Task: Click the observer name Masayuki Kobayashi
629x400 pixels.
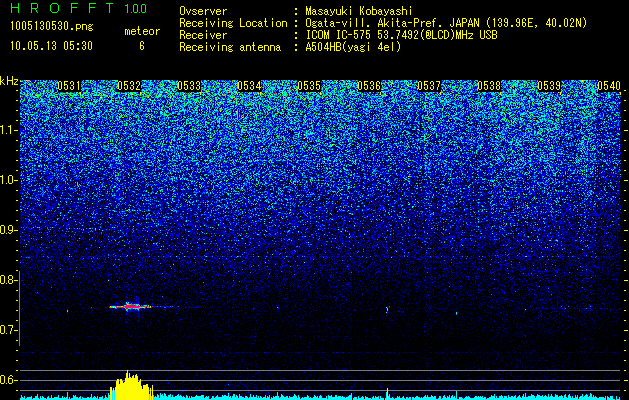Action: (x=359, y=11)
